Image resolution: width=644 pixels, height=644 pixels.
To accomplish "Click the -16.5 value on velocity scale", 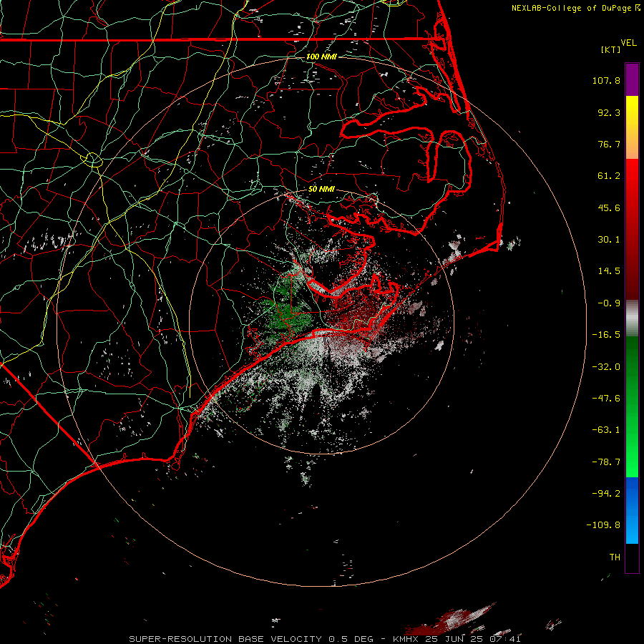I will click(606, 335).
